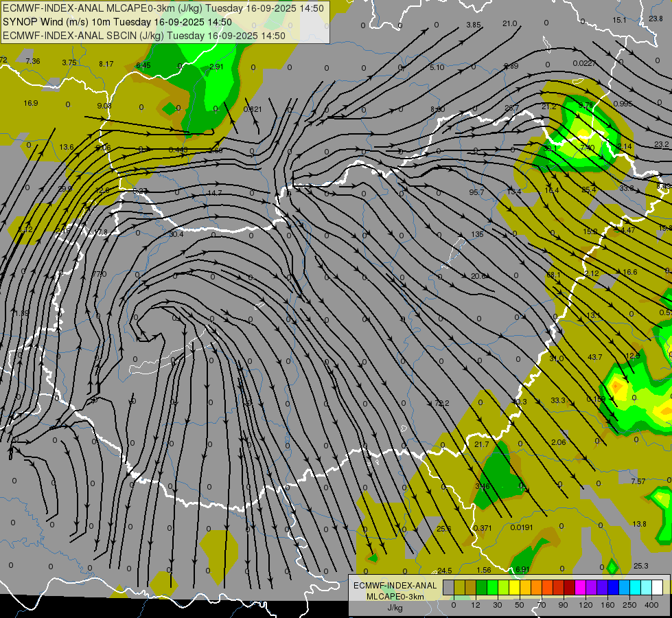
Task: Click the gray swatch in the MLCAPE legend
Action: point(449,587)
